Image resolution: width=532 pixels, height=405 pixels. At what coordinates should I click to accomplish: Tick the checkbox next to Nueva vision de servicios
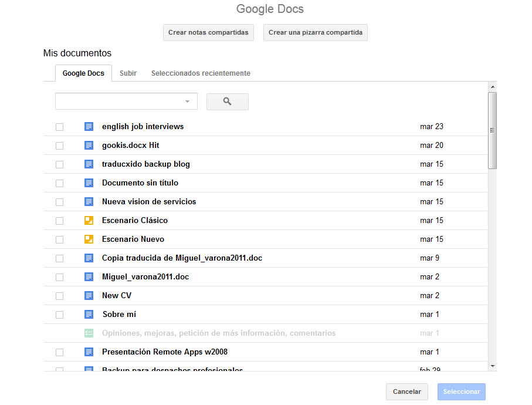[x=59, y=202]
